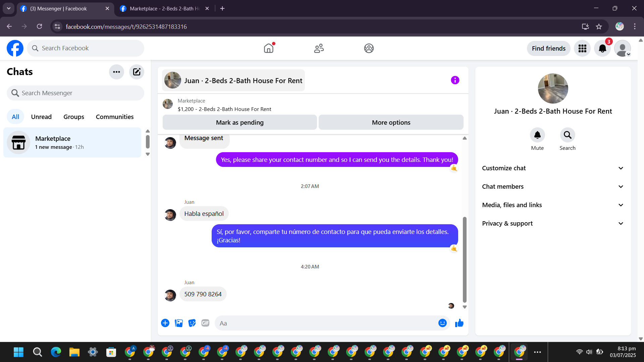Expand Media, files and links section
Screen dimensions: 644x362
pos(553,205)
